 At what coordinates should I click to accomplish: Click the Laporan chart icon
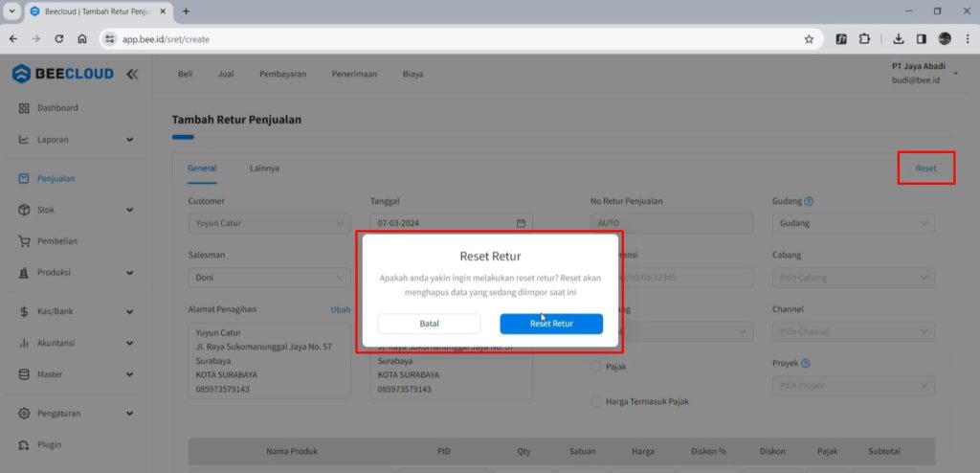[24, 140]
